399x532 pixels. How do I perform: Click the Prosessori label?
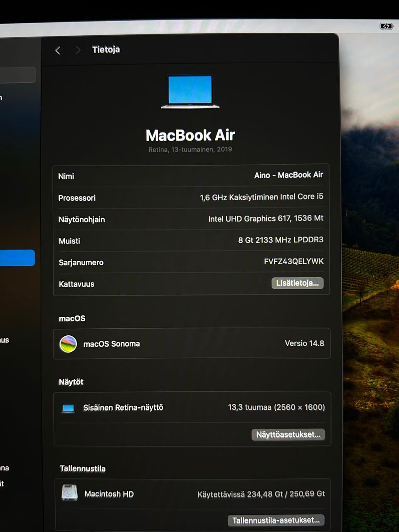(x=77, y=198)
